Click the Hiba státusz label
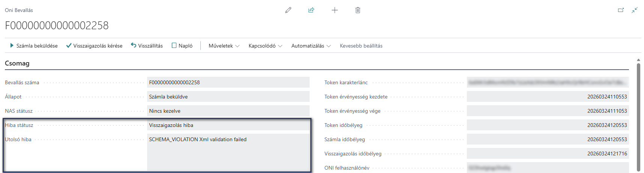Viewport: 644px width, 173px height. (19, 125)
